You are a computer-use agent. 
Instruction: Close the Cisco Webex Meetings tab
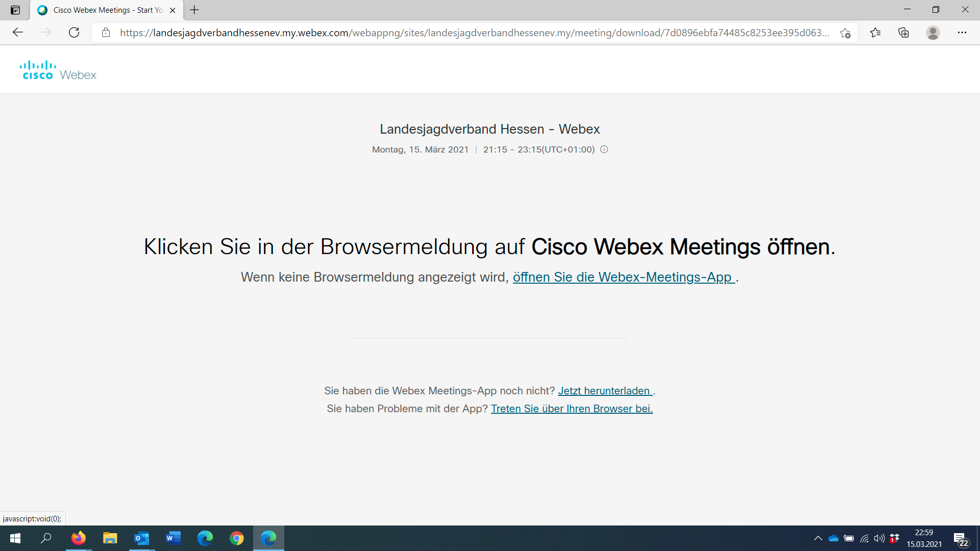pos(173,10)
